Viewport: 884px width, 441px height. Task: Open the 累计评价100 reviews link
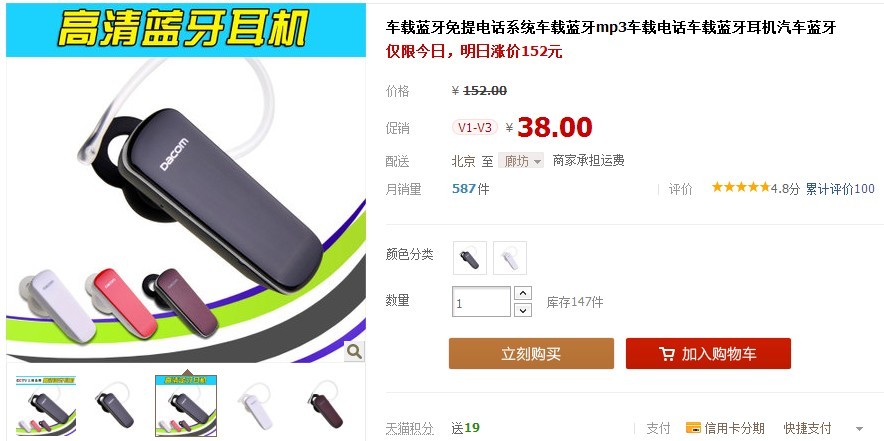click(x=840, y=189)
